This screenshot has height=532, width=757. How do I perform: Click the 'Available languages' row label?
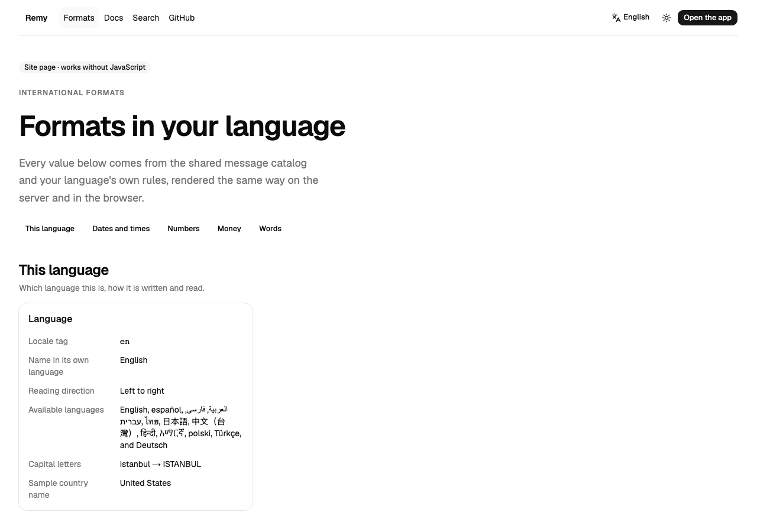pyautogui.click(x=66, y=410)
